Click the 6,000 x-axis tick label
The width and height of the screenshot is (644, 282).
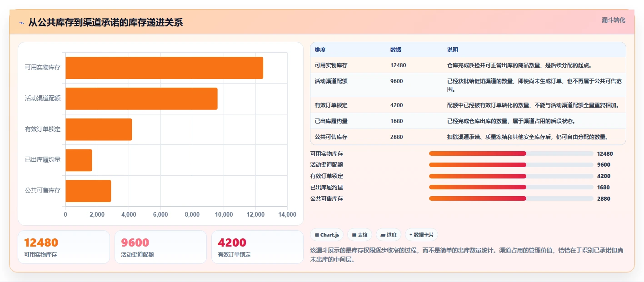[160, 215]
